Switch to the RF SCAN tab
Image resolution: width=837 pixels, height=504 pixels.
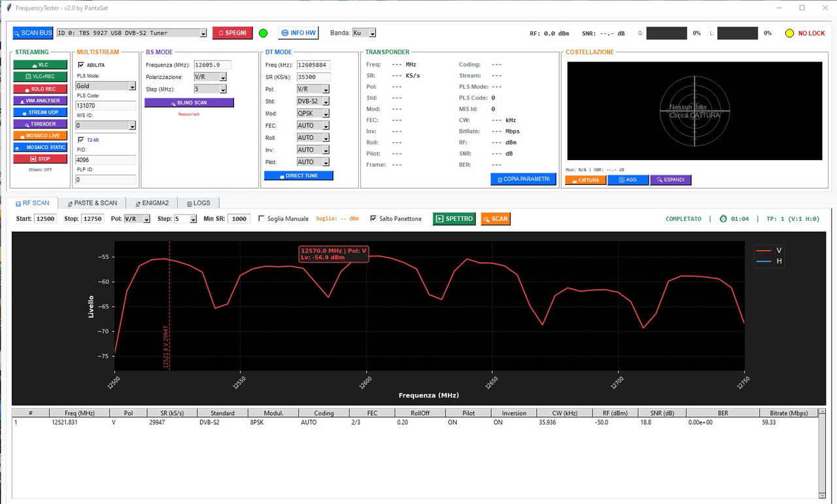(x=32, y=203)
